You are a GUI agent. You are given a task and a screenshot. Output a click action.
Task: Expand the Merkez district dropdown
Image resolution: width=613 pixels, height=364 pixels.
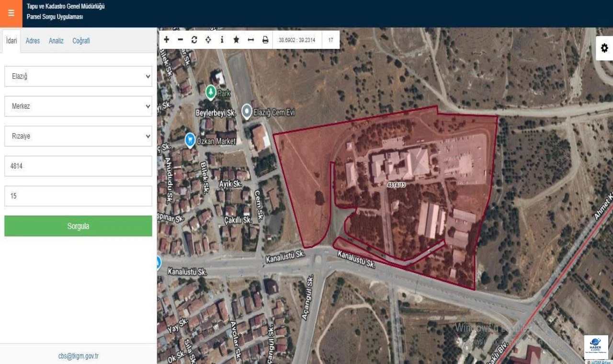point(78,106)
